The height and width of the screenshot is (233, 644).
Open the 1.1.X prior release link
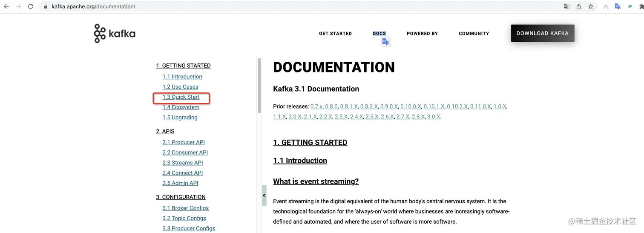click(279, 117)
